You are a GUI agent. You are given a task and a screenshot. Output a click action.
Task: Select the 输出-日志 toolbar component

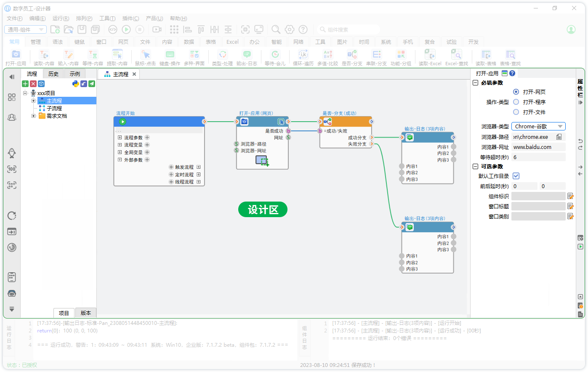point(247,57)
